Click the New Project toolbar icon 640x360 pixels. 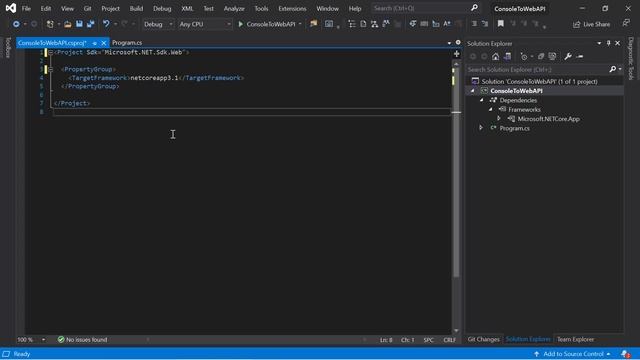(x=50, y=24)
